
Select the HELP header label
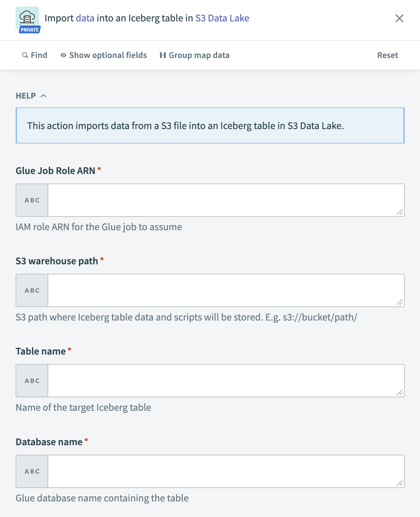25,96
